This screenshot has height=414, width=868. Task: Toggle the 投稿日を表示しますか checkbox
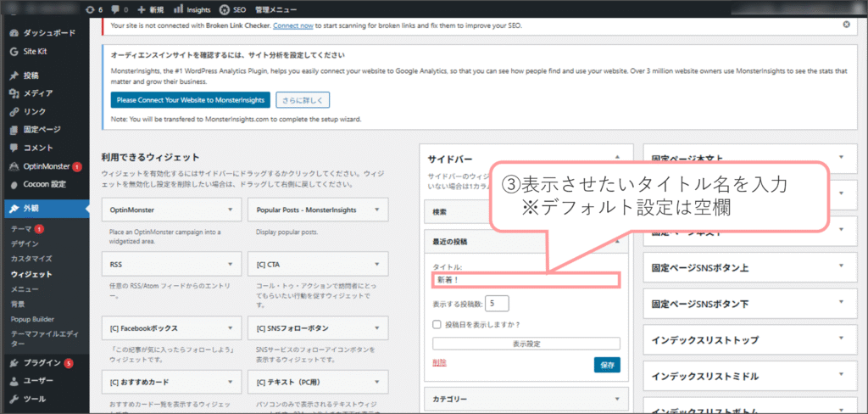pos(437,324)
